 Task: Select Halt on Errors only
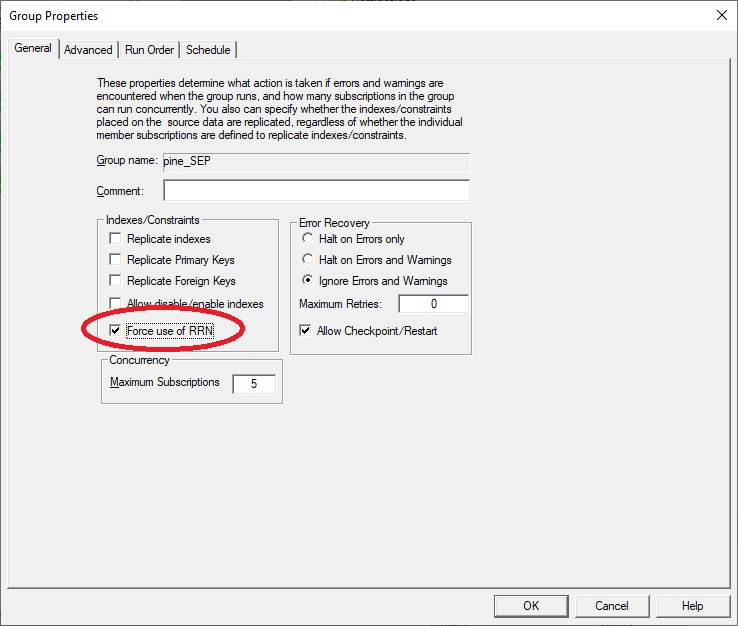(306, 239)
